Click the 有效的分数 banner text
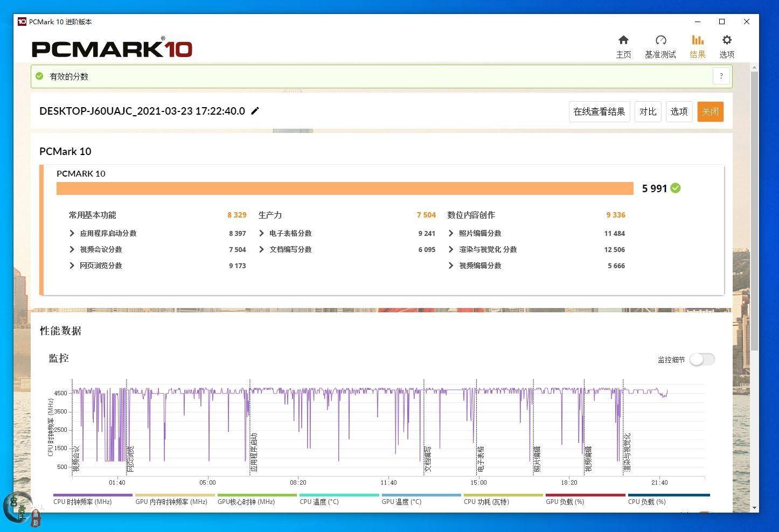Screen dimensions: 779x532 click(69, 76)
